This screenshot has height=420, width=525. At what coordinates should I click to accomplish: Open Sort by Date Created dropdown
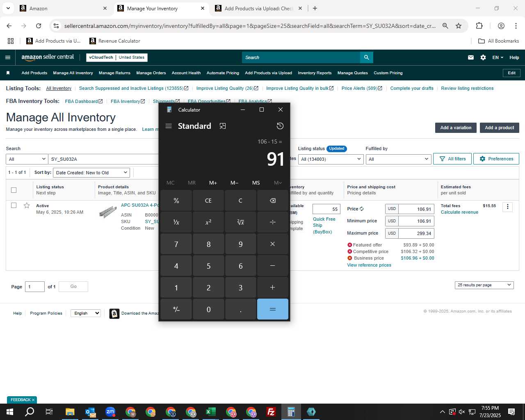91,173
